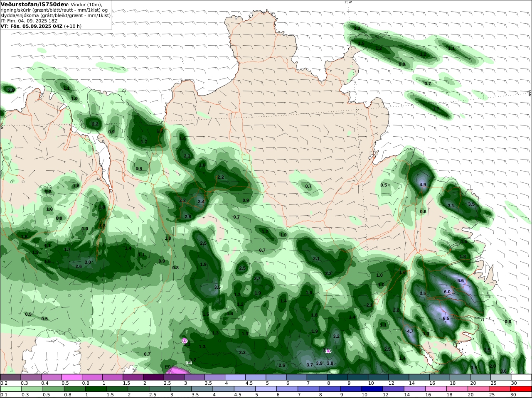Click the 6.6 precipitation value in the southeast

[x=461, y=281]
